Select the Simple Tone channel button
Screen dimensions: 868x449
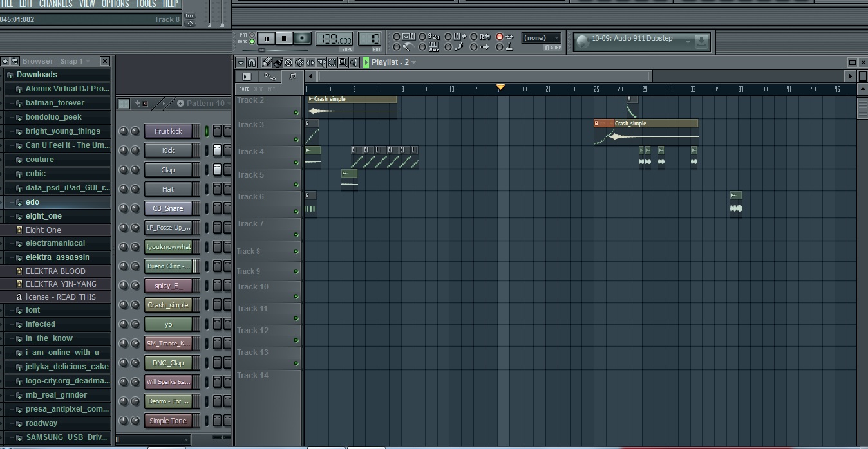(x=168, y=421)
